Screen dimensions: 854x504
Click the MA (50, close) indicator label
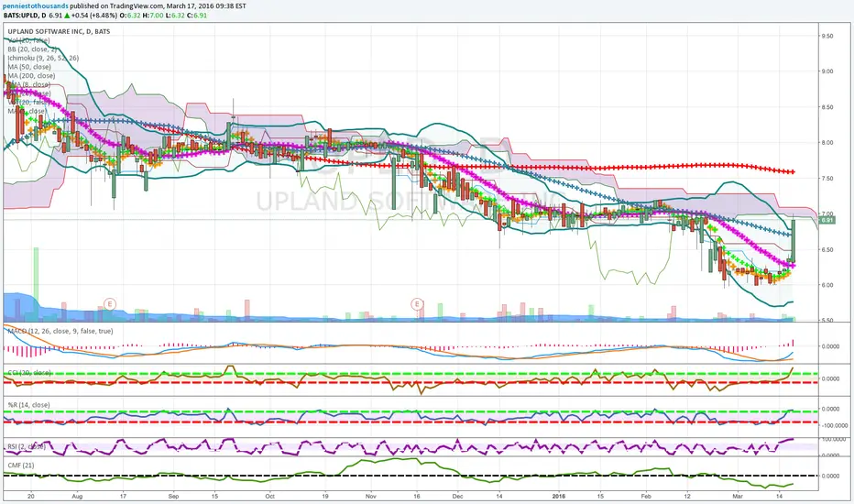tap(29, 67)
